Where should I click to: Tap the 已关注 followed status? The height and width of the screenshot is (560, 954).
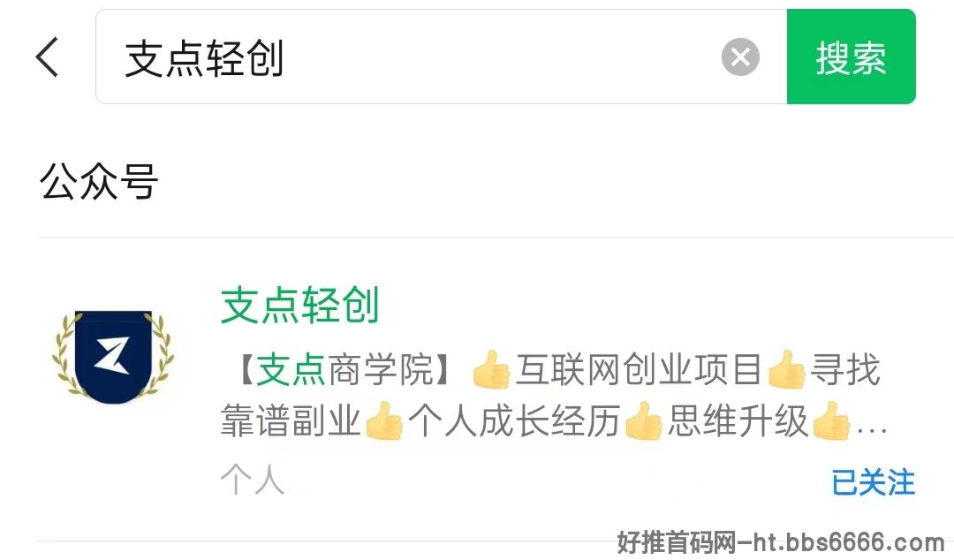pos(873,482)
